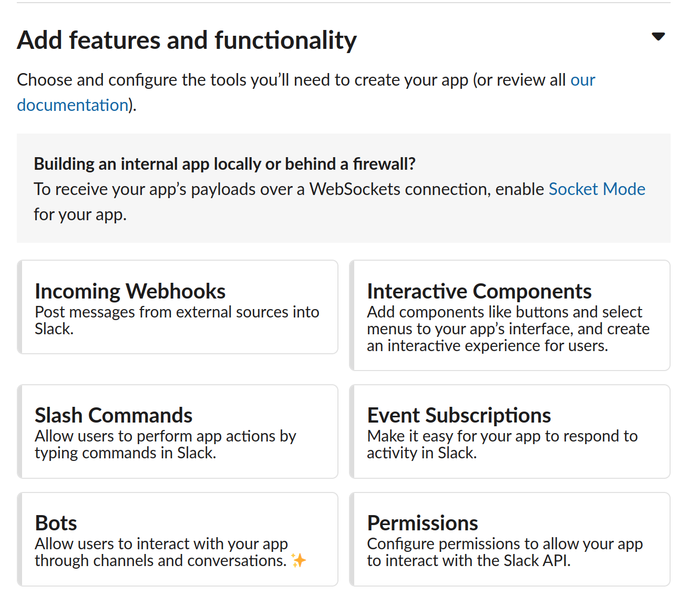Open the Bots feature card title
Viewport: 699px width, 616px height.
[56, 523]
